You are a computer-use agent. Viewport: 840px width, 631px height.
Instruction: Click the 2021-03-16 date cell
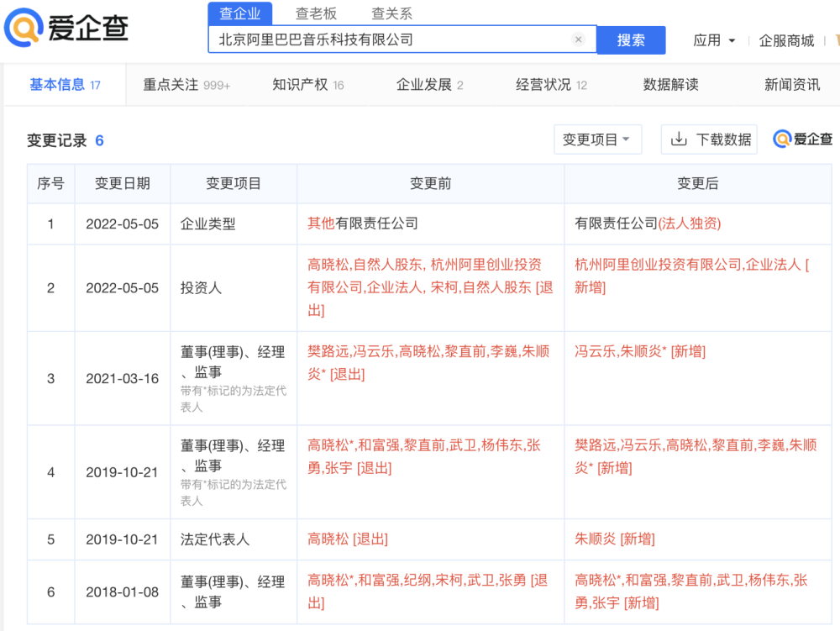[122, 379]
